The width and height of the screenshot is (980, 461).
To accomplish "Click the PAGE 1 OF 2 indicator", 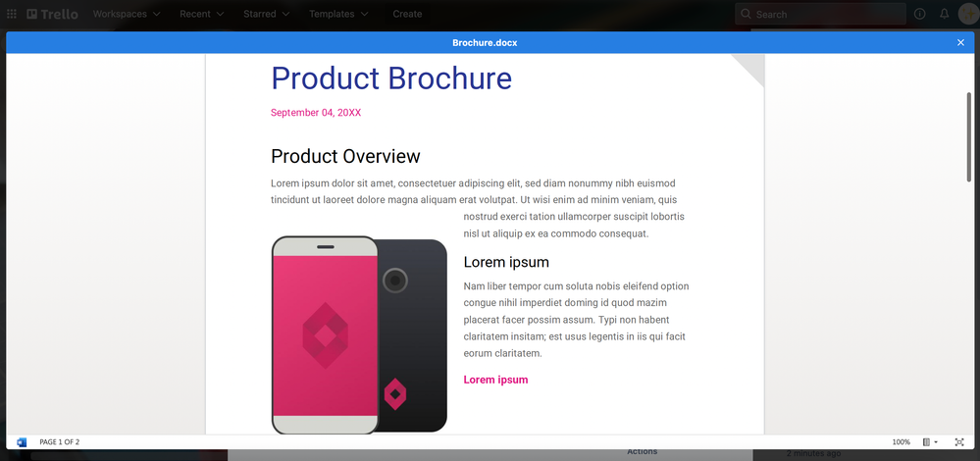I will 60,442.
